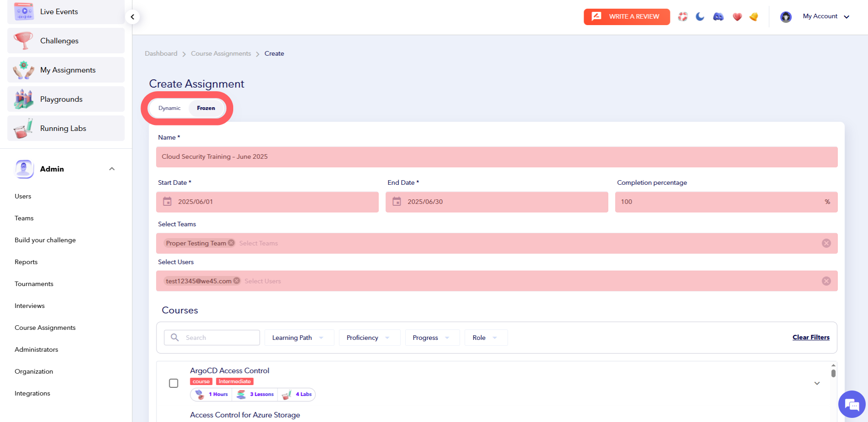Image resolution: width=868 pixels, height=422 pixels.
Task: Expand the ArgoCD Access Control course details
Action: (x=817, y=383)
